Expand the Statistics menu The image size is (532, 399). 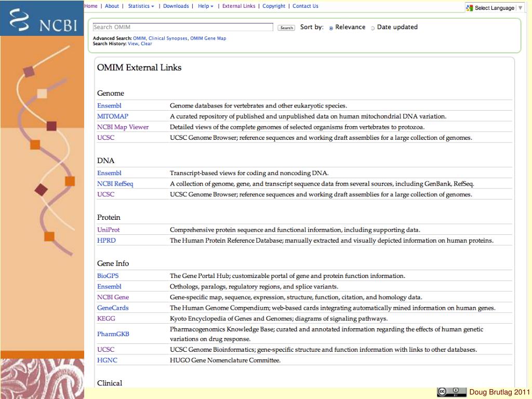(x=141, y=6)
